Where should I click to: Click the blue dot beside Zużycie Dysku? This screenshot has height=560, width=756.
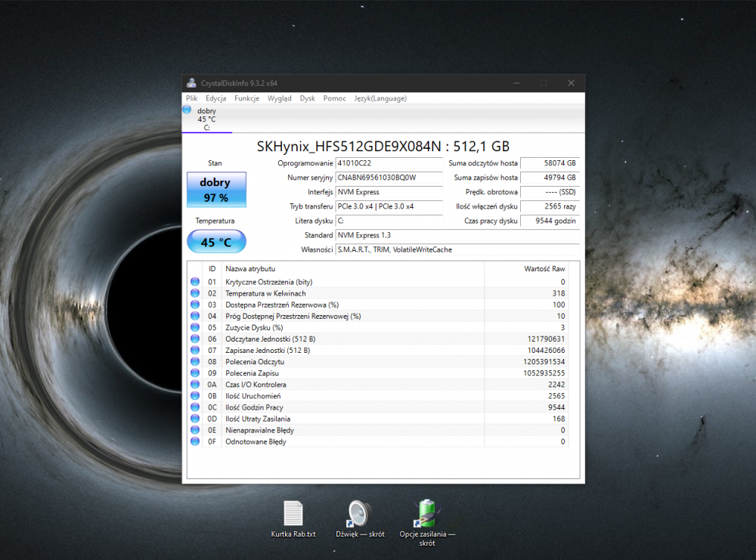click(x=195, y=327)
